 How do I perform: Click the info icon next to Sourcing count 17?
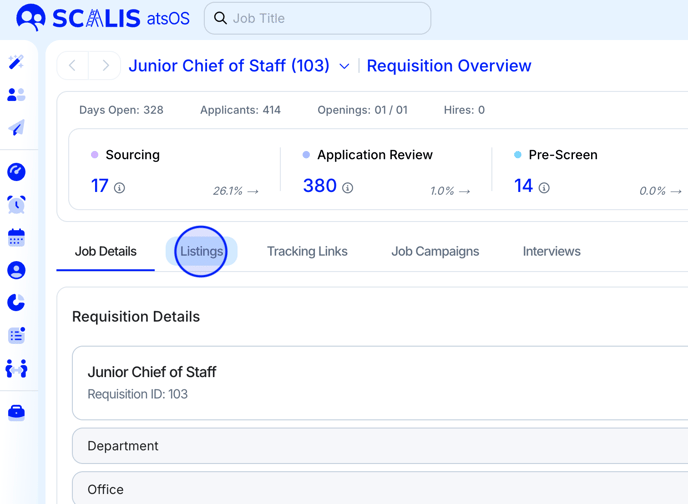120,188
